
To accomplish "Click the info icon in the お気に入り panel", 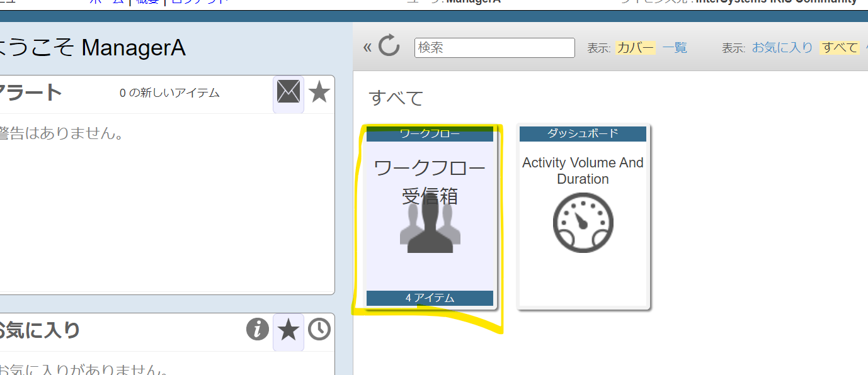I will coord(258,329).
